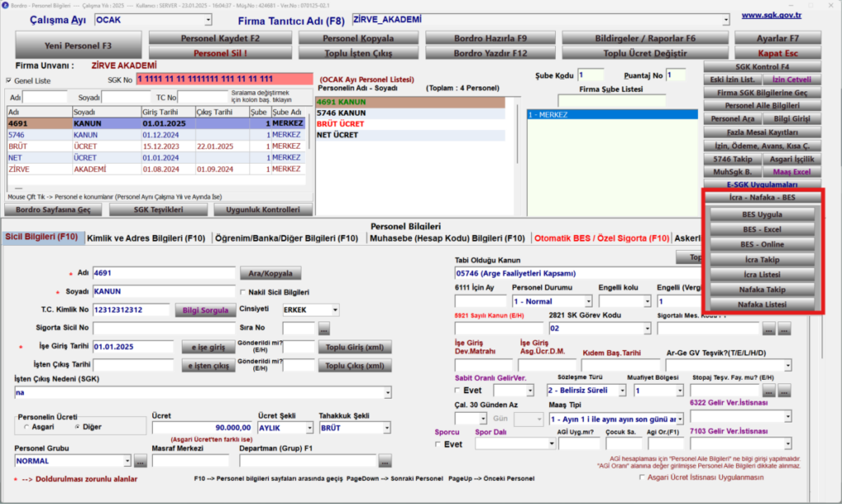
Task: Open Otomatik BES / Özel Sigorta tab
Action: click(601, 238)
